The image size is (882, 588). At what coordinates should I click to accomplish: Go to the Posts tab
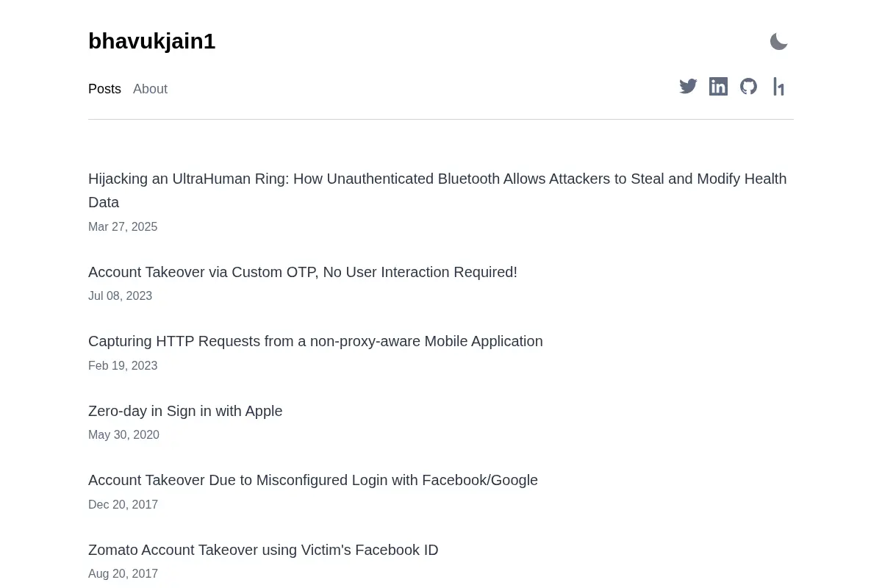tap(104, 89)
